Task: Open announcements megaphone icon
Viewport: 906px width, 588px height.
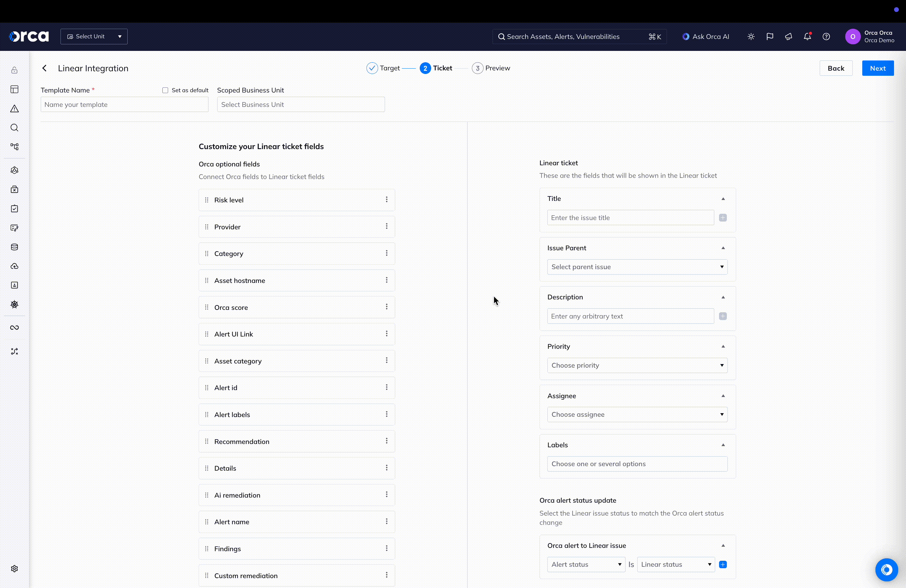Action: [x=788, y=37]
